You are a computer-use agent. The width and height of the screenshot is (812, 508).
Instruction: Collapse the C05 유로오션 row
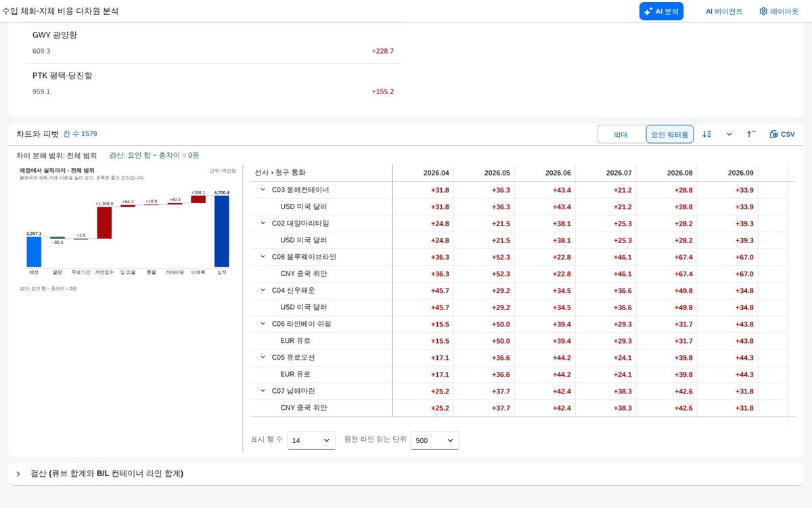(x=263, y=357)
